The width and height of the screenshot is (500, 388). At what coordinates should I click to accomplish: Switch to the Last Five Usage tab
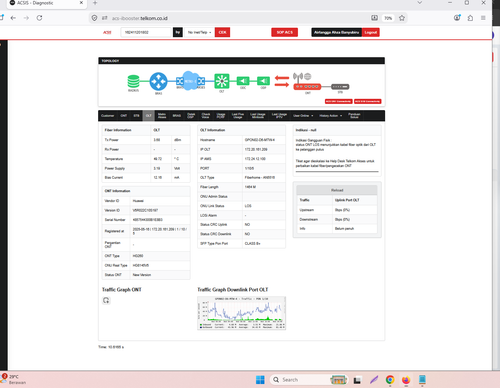tap(238, 116)
